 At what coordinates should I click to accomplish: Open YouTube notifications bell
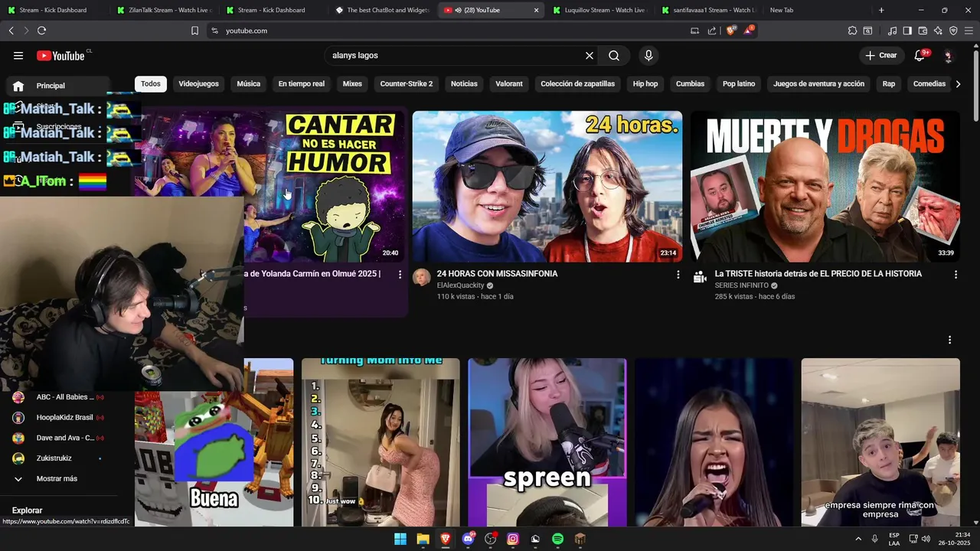[920, 55]
